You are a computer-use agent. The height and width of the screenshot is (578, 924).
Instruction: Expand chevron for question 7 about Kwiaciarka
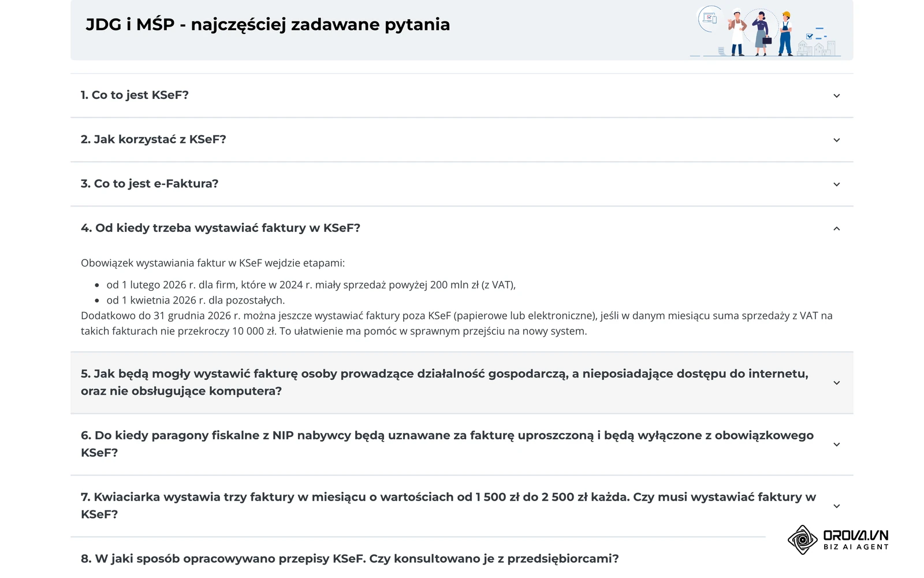836,506
